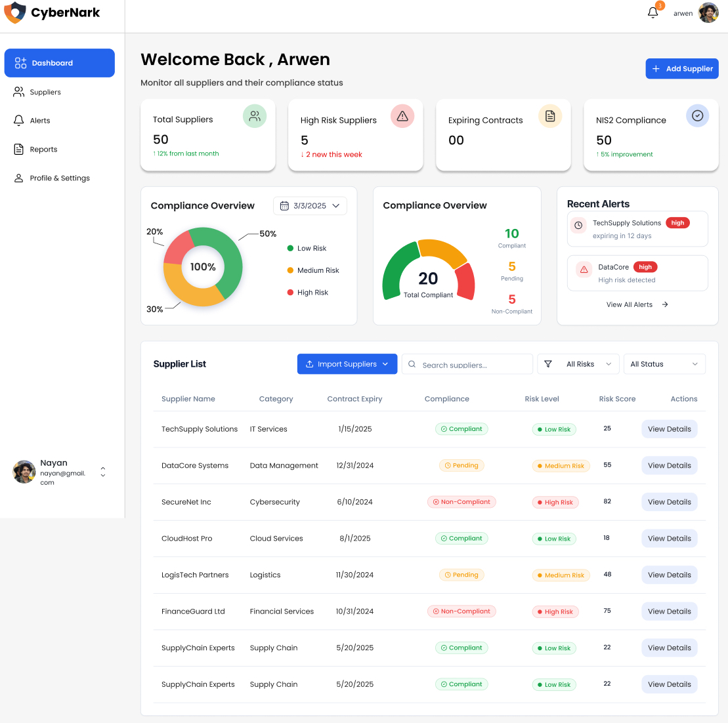This screenshot has width=728, height=723.
Task: Follow the View All Alerts link
Action: click(x=637, y=305)
